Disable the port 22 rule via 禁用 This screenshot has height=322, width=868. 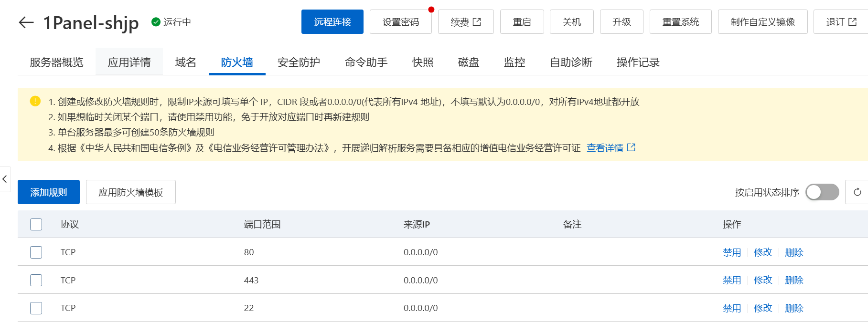click(731, 308)
